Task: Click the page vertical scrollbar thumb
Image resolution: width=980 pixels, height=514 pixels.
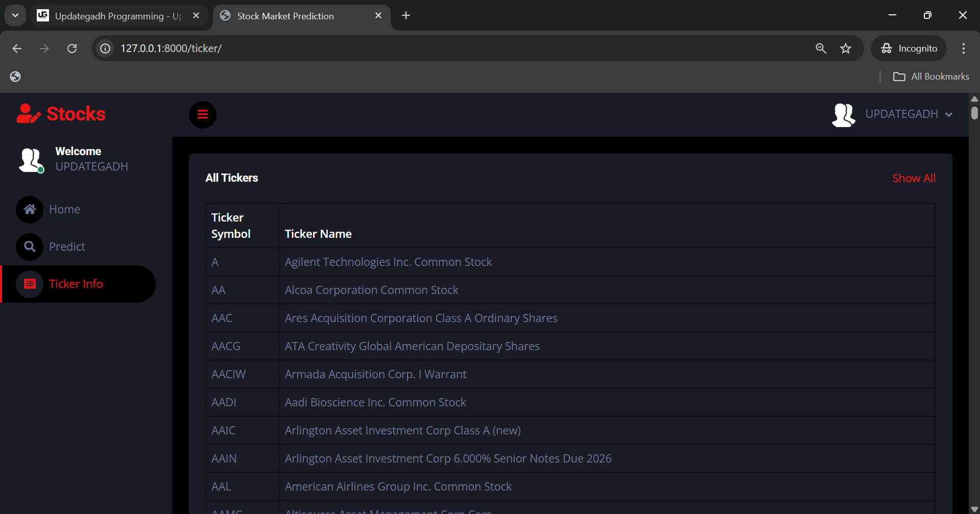Action: [x=974, y=112]
